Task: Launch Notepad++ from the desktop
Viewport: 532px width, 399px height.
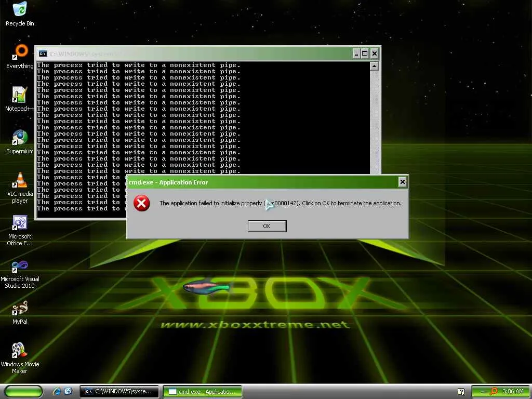Action: (x=20, y=99)
